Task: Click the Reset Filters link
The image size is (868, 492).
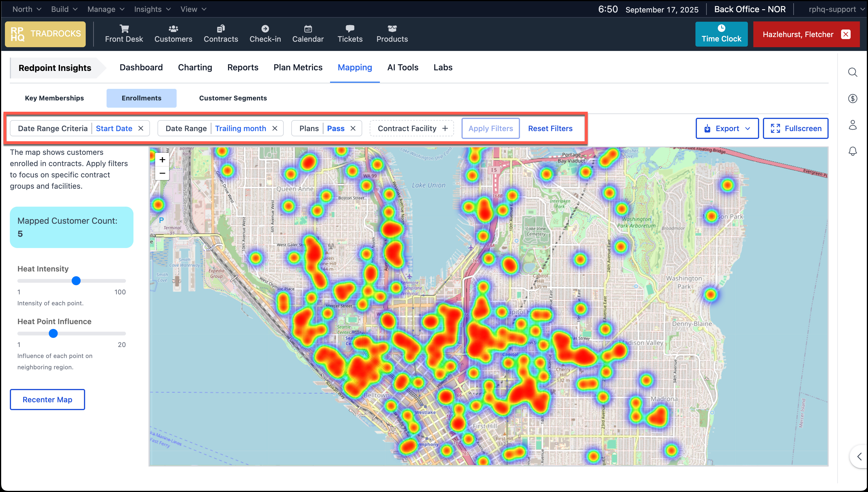Action: (550, 128)
